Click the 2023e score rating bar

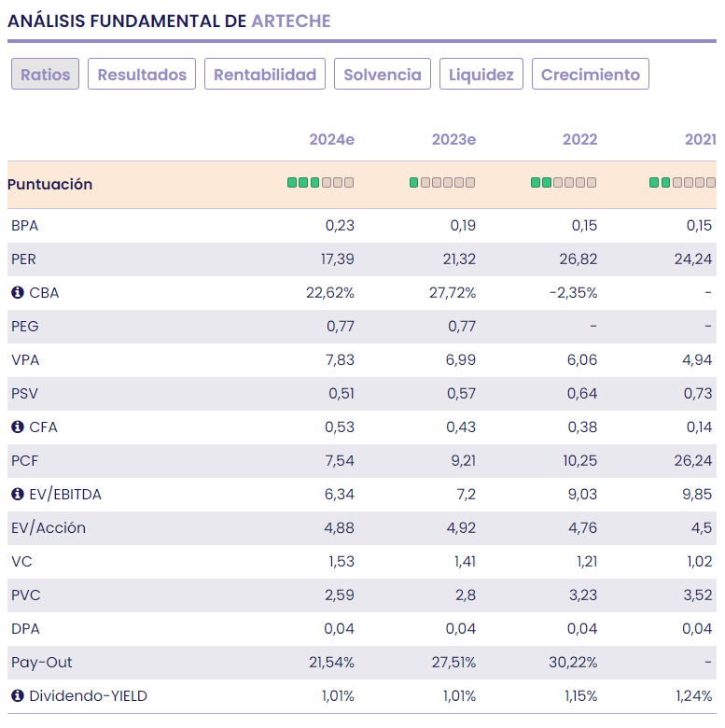(442, 183)
